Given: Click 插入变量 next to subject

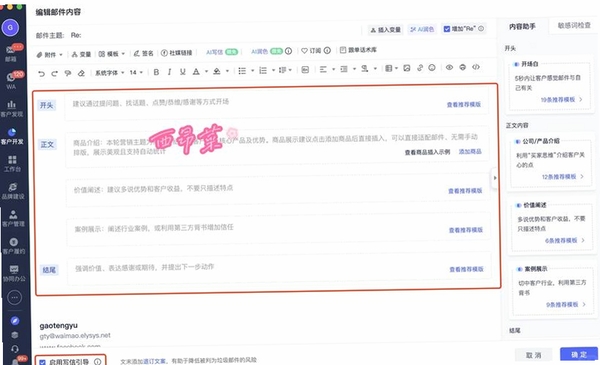Looking at the screenshot, I should pyautogui.click(x=385, y=29).
